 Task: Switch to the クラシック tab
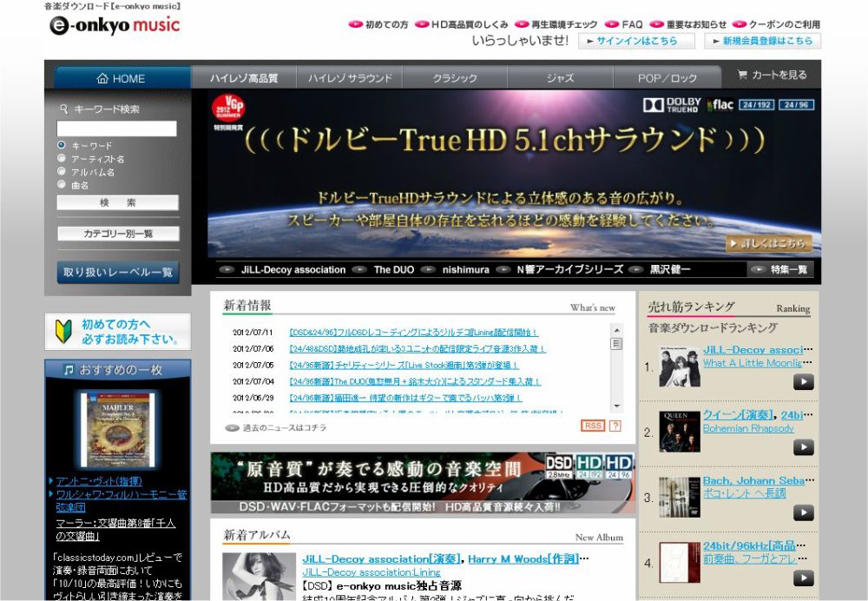[455, 78]
